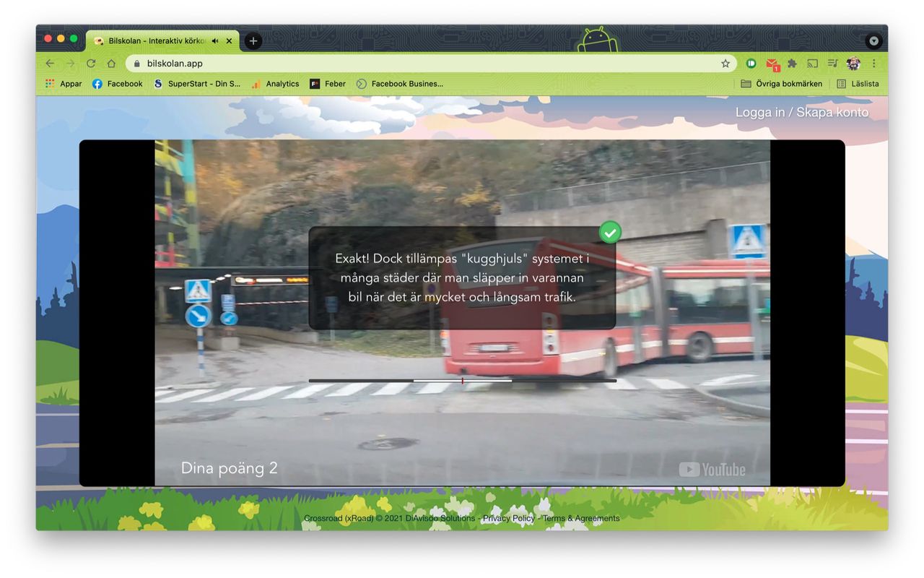924x578 pixels.
Task: Open the YouTube logo link in the video
Action: [x=712, y=470]
